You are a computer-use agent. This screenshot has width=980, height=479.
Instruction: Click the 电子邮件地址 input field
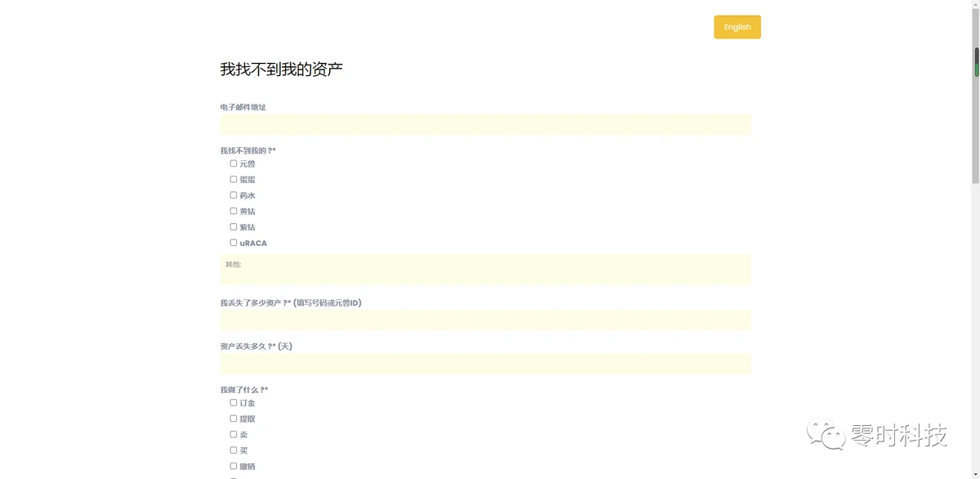coord(485,125)
